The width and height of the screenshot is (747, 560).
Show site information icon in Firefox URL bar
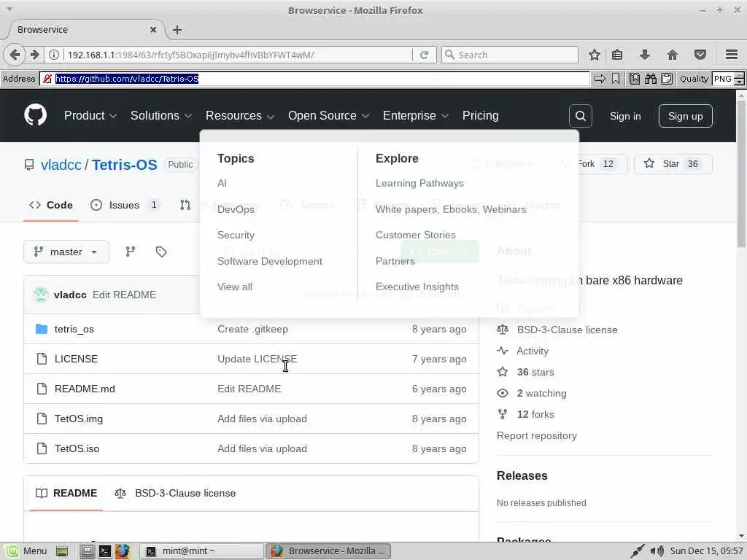(54, 55)
